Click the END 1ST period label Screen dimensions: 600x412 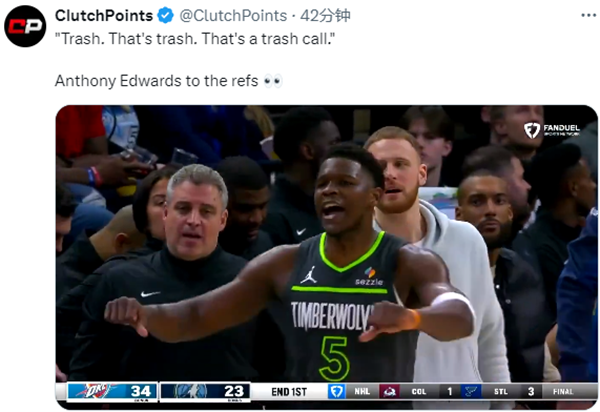pyautogui.click(x=289, y=392)
